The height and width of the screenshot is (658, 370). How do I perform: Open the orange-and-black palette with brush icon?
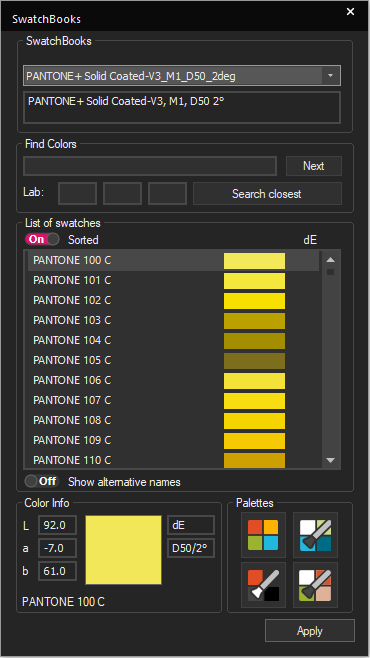point(263,585)
